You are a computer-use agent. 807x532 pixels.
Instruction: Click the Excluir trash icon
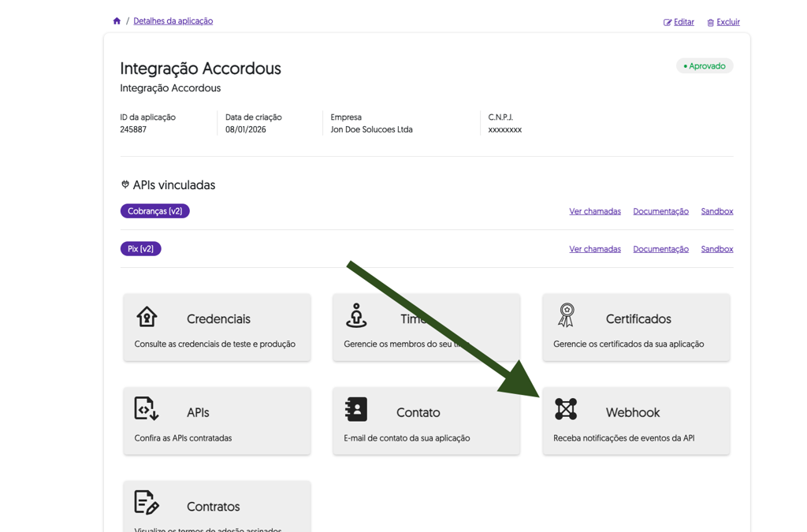710,23
